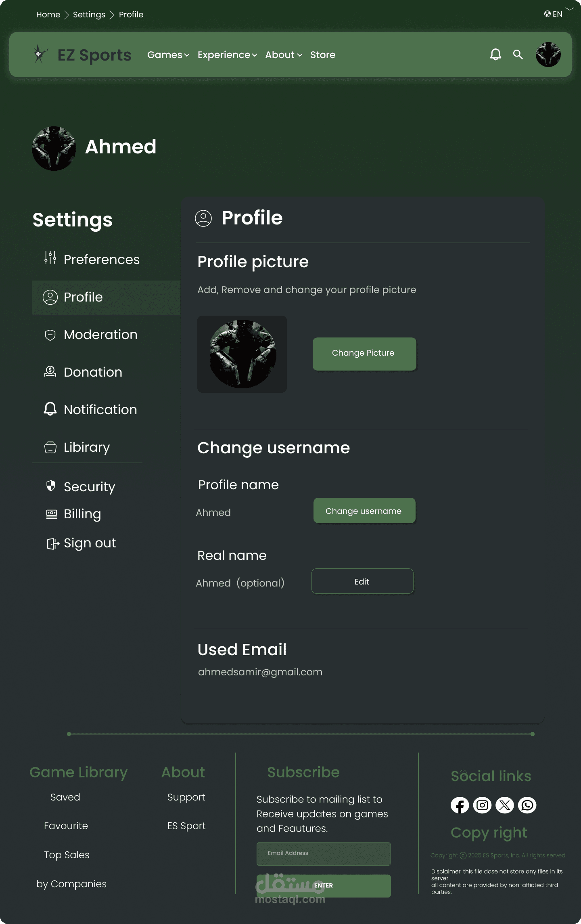This screenshot has width=581, height=924.
Task: Open the Instagram social link
Action: pyautogui.click(x=482, y=805)
